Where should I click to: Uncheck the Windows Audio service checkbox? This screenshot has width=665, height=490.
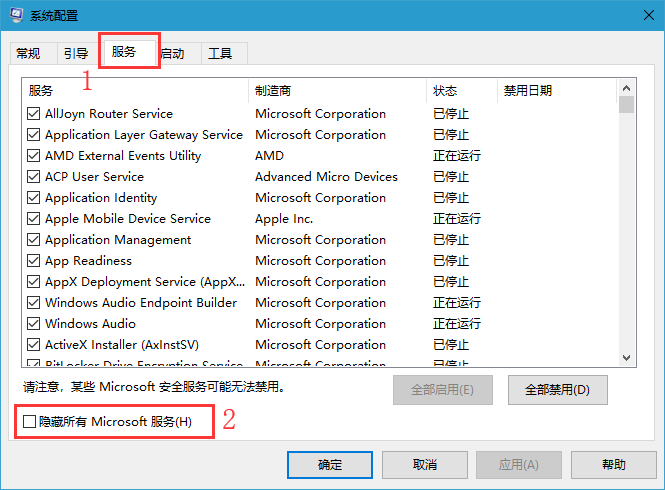(x=34, y=324)
